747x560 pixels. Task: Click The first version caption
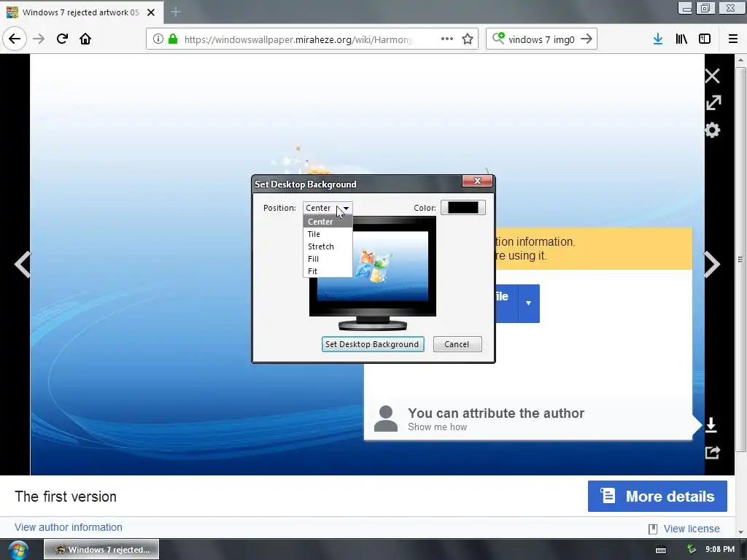pos(66,496)
